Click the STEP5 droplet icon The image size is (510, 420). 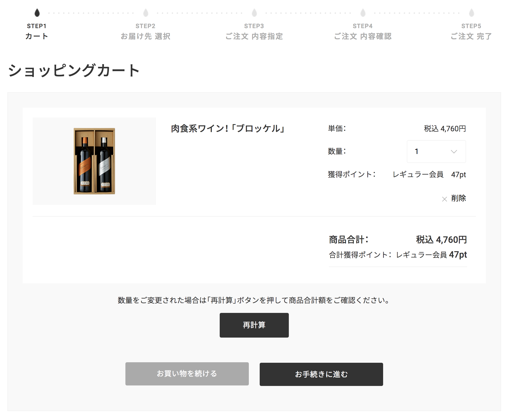click(471, 13)
